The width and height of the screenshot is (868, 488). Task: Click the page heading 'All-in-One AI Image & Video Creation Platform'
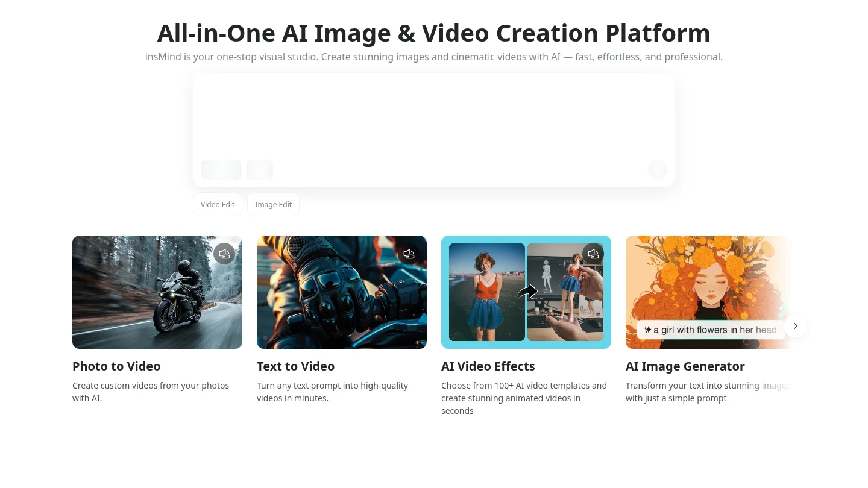[434, 33]
